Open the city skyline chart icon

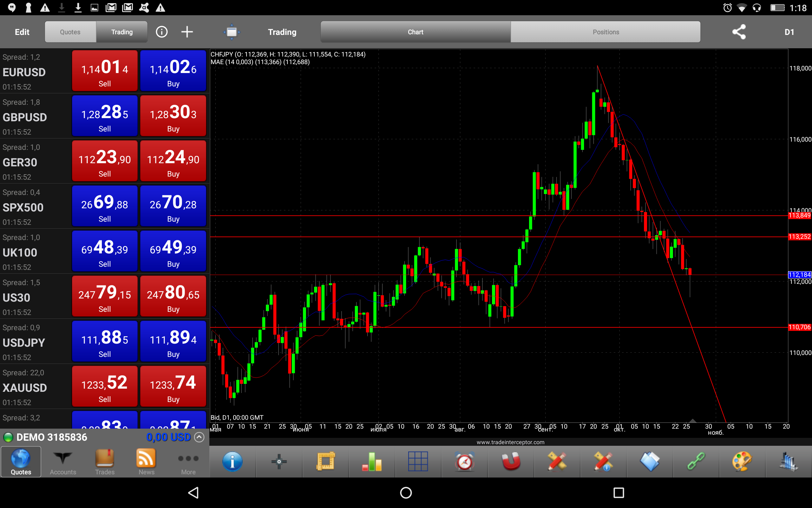(789, 462)
